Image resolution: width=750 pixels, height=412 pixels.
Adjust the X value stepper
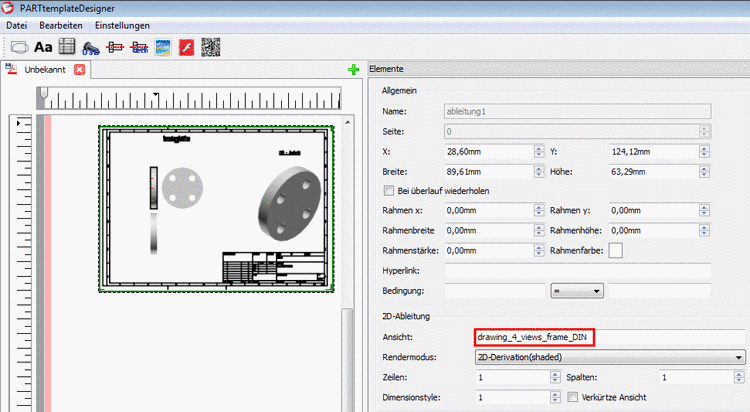539,152
